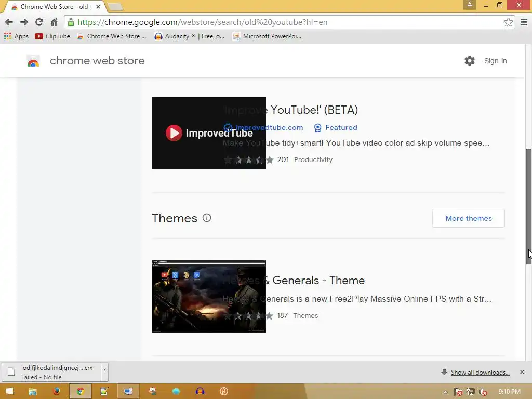This screenshot has height=399, width=532.
Task: Switch to Chrome taskbar icon
Action: (x=81, y=391)
